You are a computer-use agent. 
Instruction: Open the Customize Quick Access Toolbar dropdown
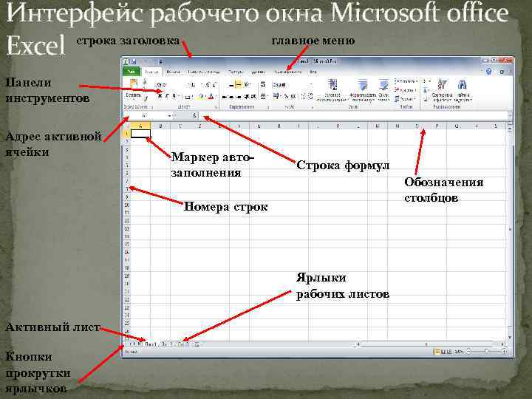[161, 62]
